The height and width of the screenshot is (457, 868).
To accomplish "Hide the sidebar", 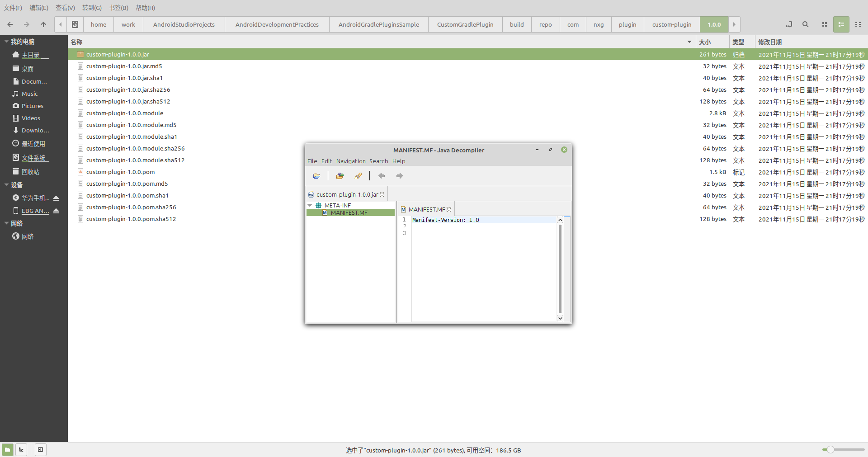I will click(41, 450).
